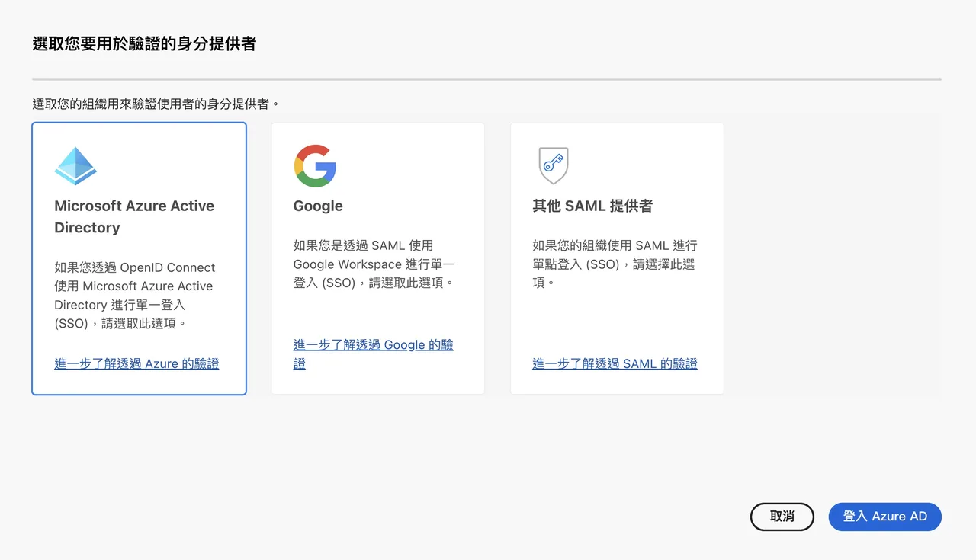Image resolution: width=976 pixels, height=560 pixels.
Task: Open the 進一步了解透過 Google 的驗證 link
Action: click(x=374, y=354)
